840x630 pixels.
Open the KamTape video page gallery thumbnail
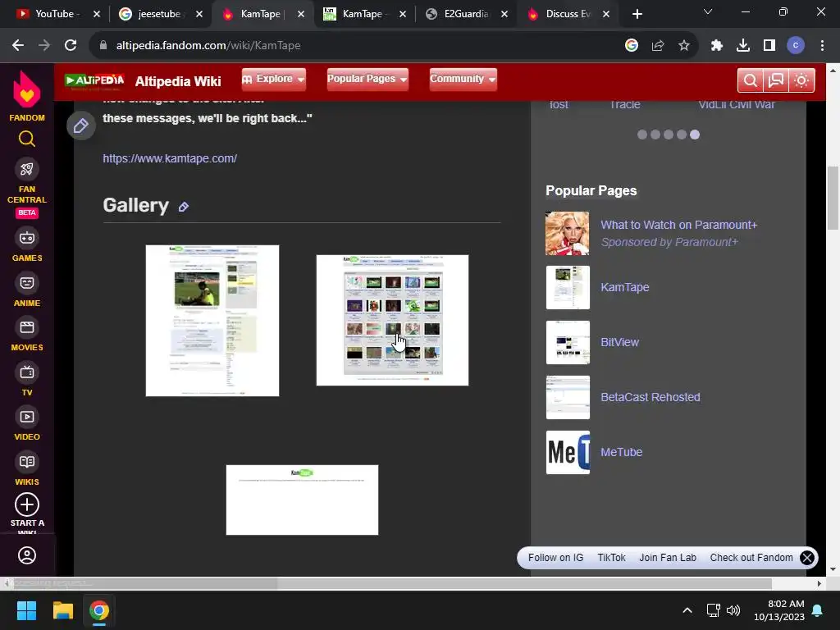point(212,321)
